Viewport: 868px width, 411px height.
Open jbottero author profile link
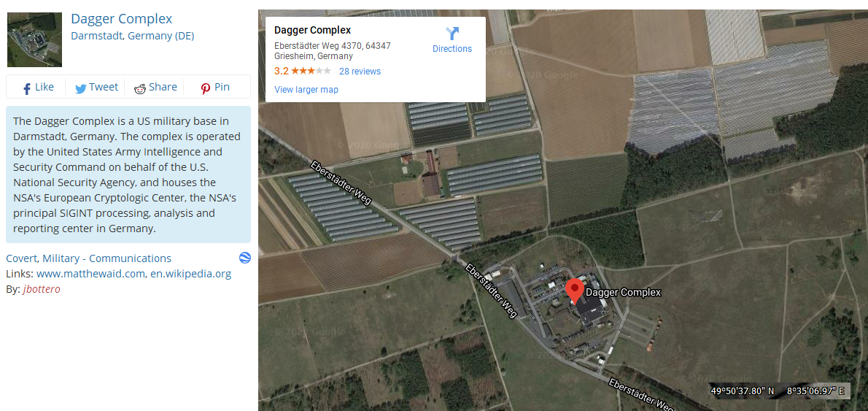click(x=42, y=289)
